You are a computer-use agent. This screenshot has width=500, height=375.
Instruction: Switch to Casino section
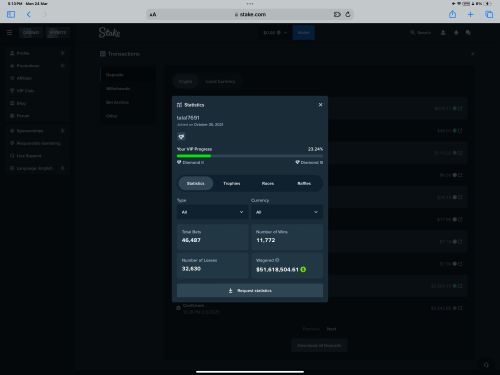tap(31, 33)
